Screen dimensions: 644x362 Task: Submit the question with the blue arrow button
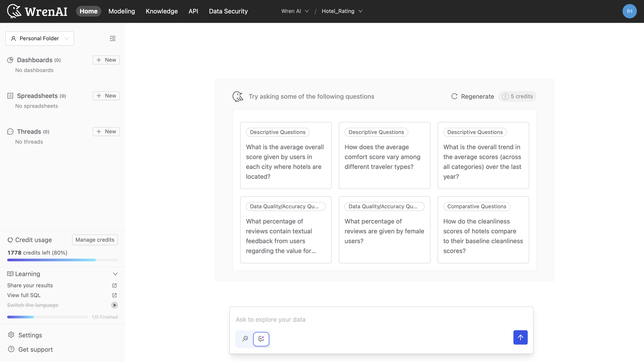[520, 337]
